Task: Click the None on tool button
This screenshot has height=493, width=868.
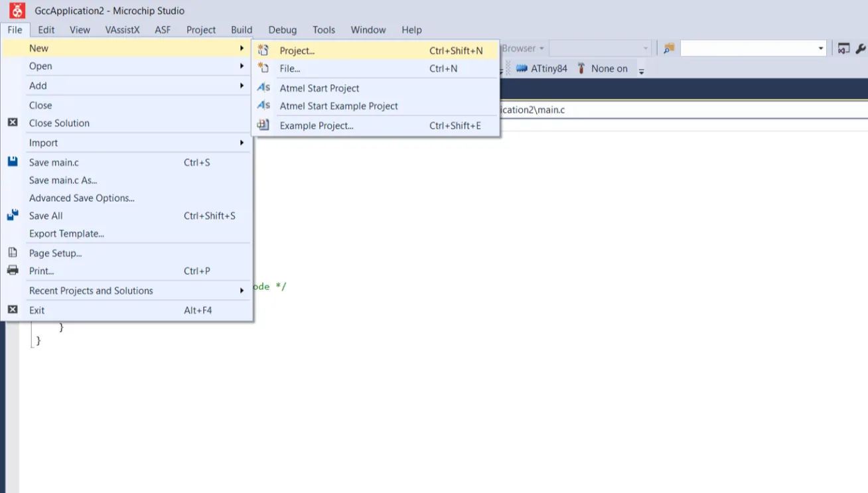Action: click(x=602, y=68)
